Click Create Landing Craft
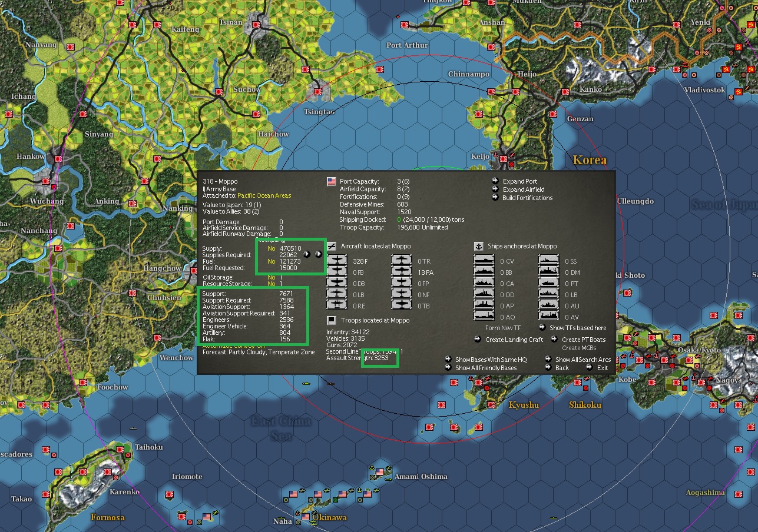This screenshot has width=758, height=532. tap(514, 340)
